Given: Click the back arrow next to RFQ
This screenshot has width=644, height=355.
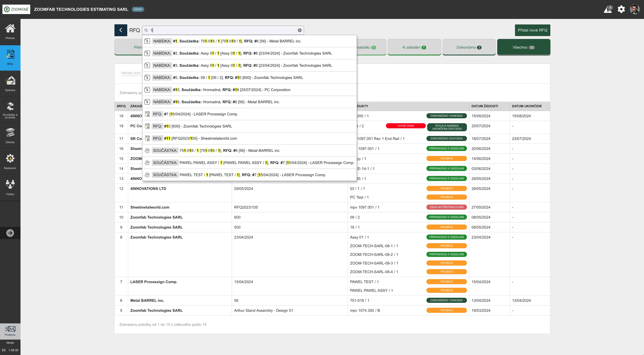Looking at the screenshot, I should [121, 30].
